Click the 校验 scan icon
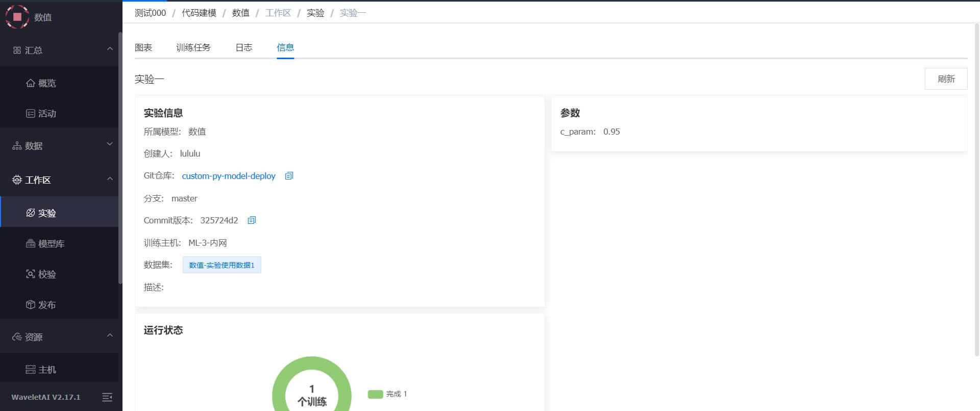Image resolution: width=980 pixels, height=411 pixels. point(31,274)
